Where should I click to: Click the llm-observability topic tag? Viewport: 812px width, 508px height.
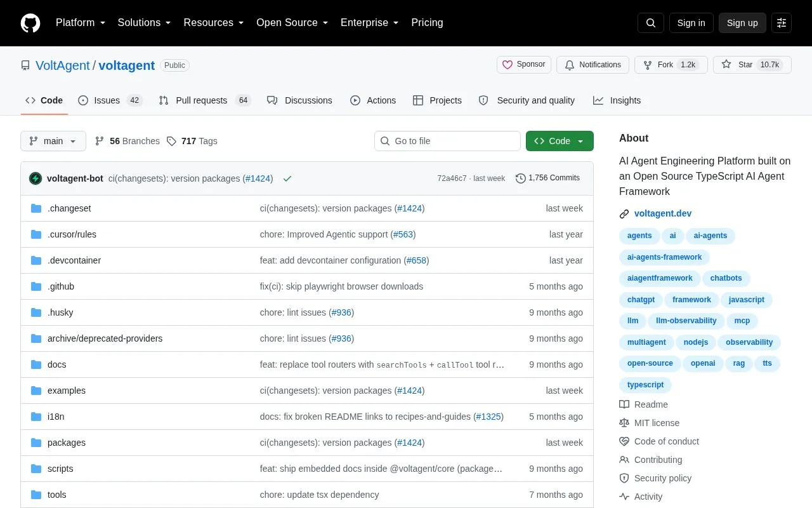686,321
